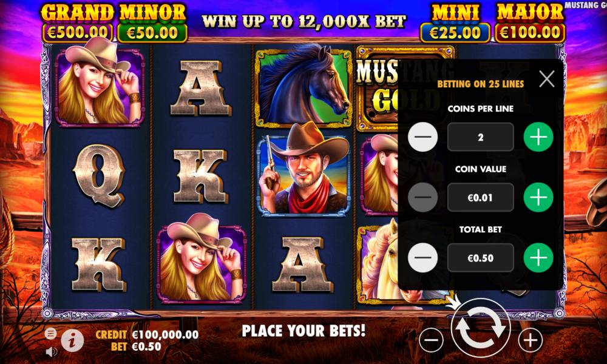The width and height of the screenshot is (607, 364).
Task: Open the game info 'i' icon
Action: 72,340
